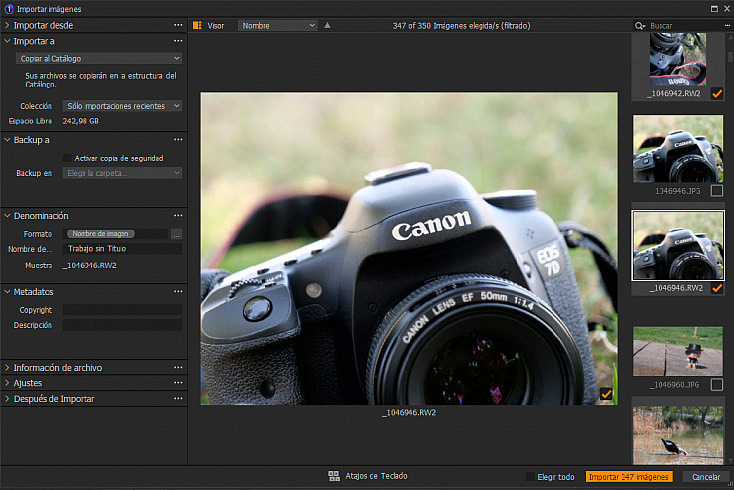The image size is (734, 490).
Task: Enable Activar copia de seguridad checkbox
Action: tap(67, 158)
